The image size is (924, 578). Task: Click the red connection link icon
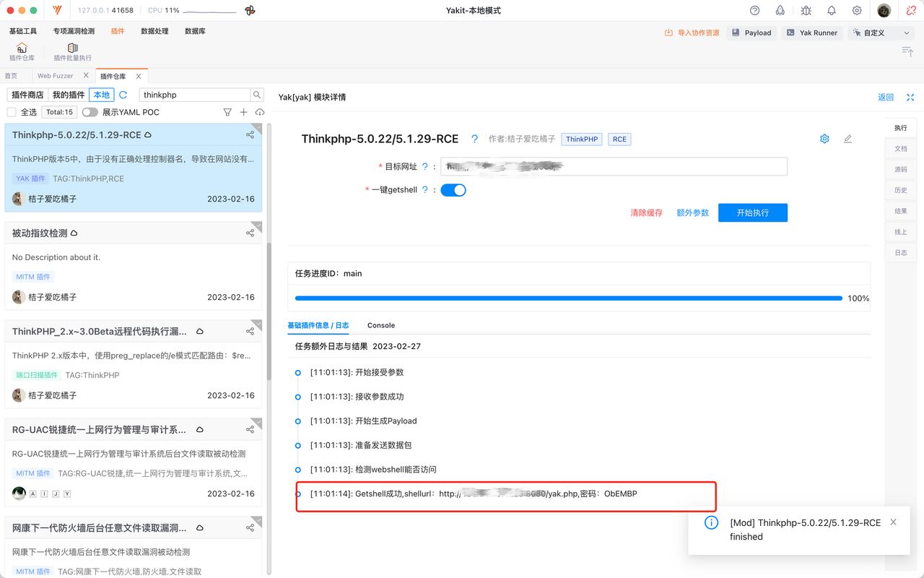pos(911,11)
